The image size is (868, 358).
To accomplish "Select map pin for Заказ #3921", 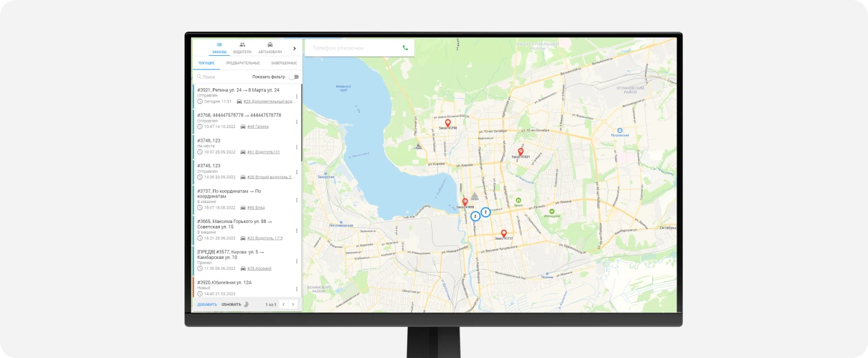I will click(520, 151).
